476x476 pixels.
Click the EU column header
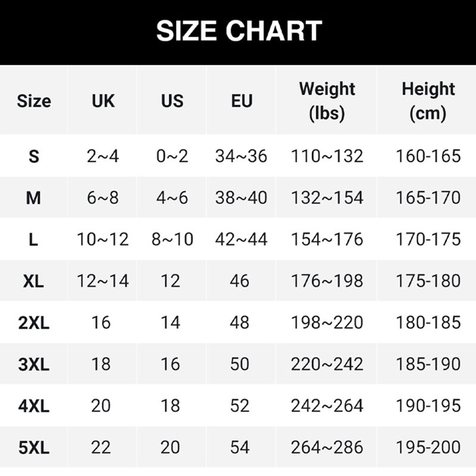pos(242,101)
